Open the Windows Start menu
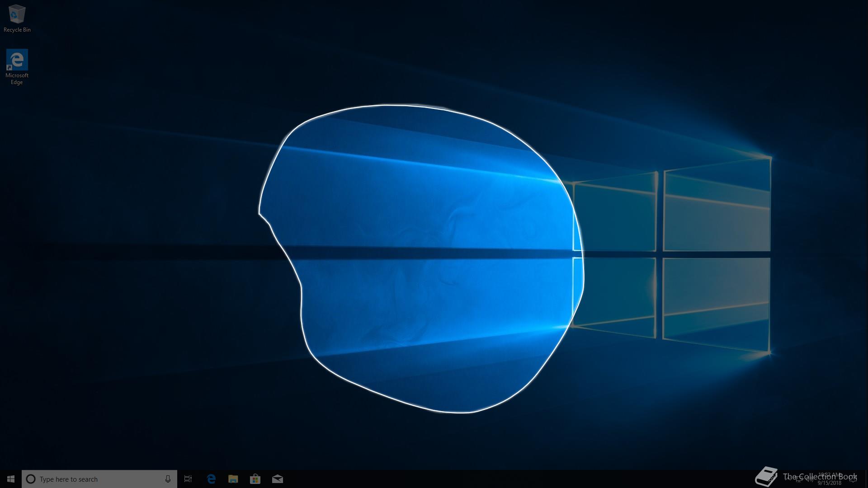 [11, 479]
